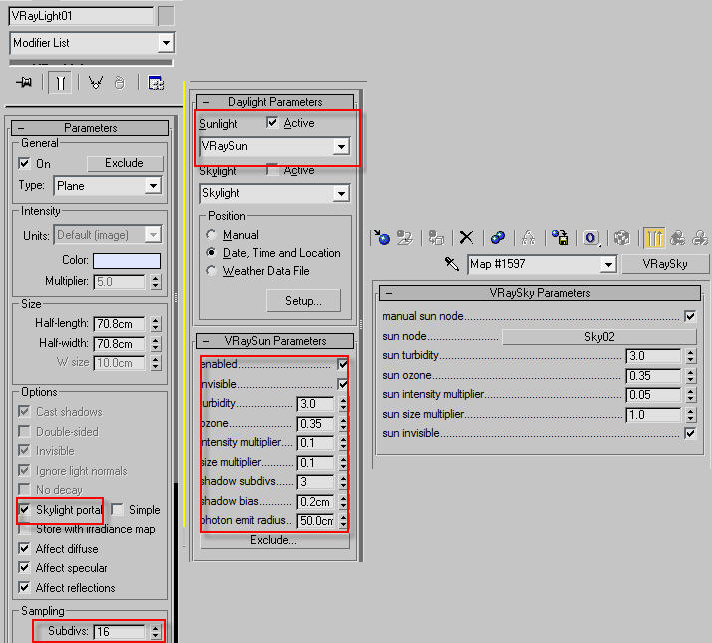
Task: Click shadow subdivs spinner arrows
Action: (x=343, y=482)
